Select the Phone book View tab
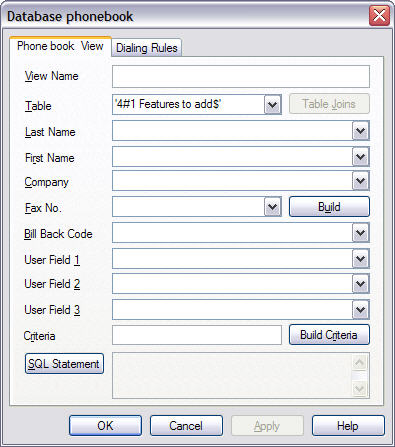 click(60, 46)
